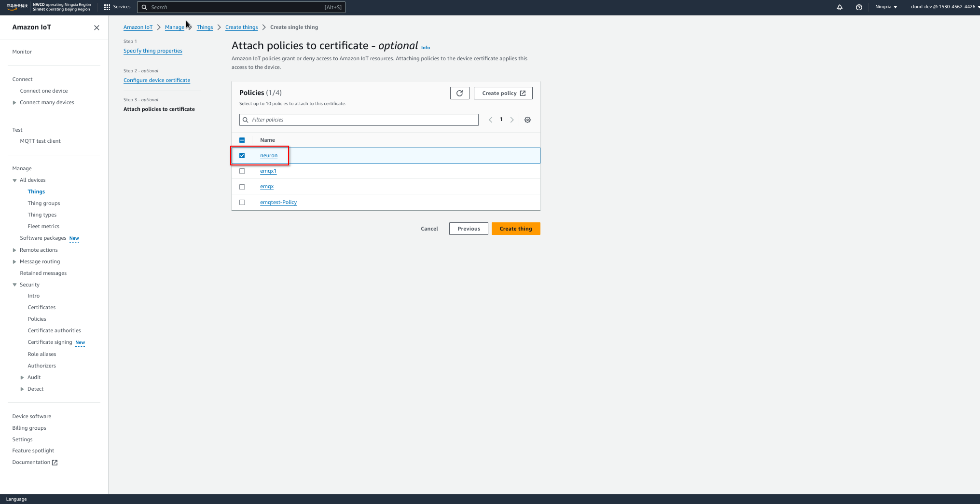This screenshot has width=980, height=504.
Task: Open the help panel
Action: click(x=859, y=7)
